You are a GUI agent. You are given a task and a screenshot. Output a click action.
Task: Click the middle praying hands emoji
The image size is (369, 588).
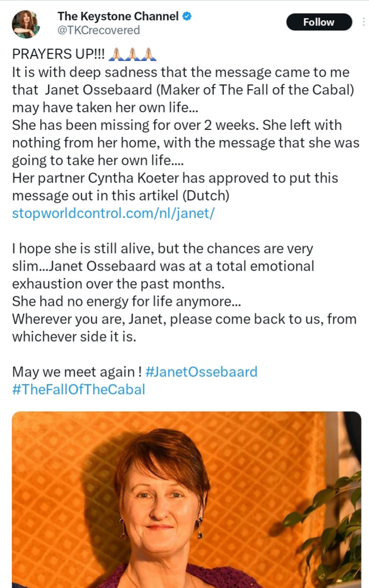(x=133, y=54)
